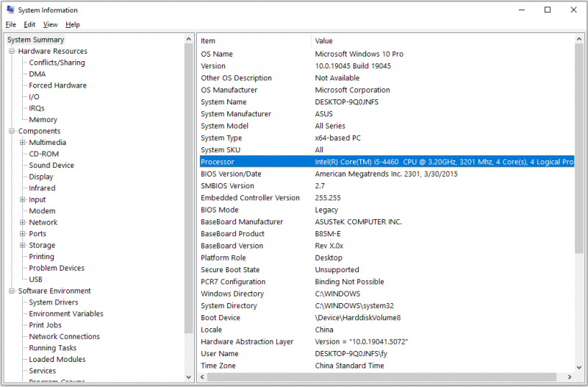Collapse the Hardware Resources node
This screenshot has height=387, width=588.
point(12,51)
